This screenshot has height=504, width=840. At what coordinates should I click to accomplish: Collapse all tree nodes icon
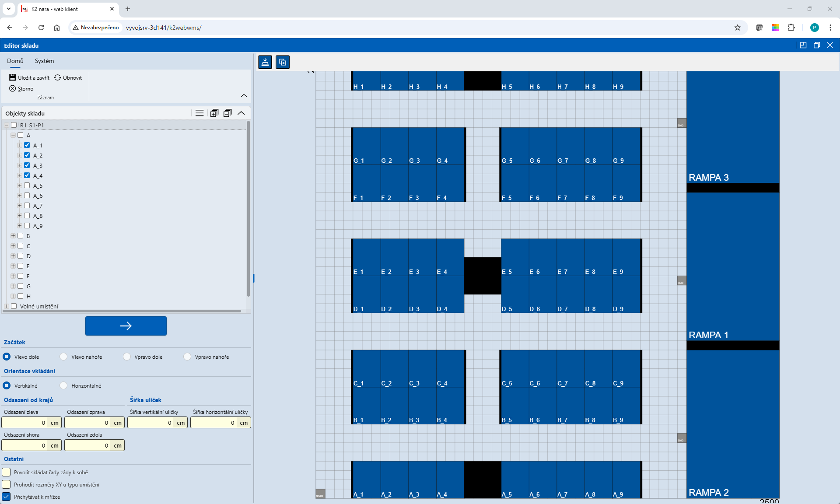tap(227, 113)
